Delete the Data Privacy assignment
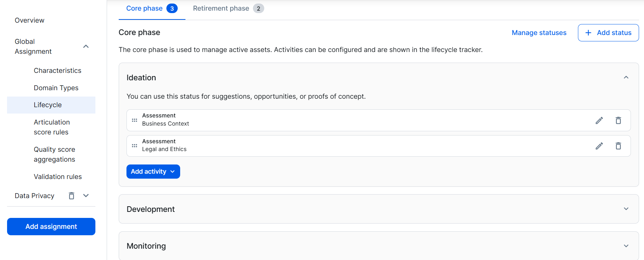The width and height of the screenshot is (644, 260). (x=71, y=196)
